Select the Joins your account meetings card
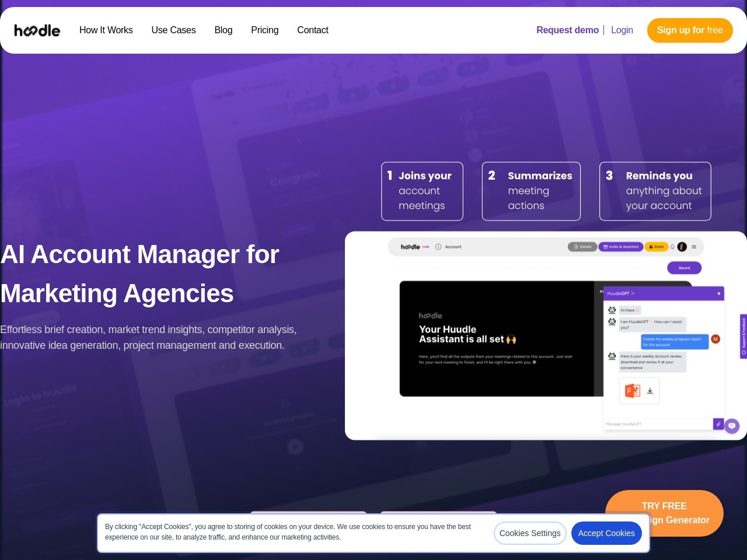This screenshot has width=747, height=560. pos(422,191)
